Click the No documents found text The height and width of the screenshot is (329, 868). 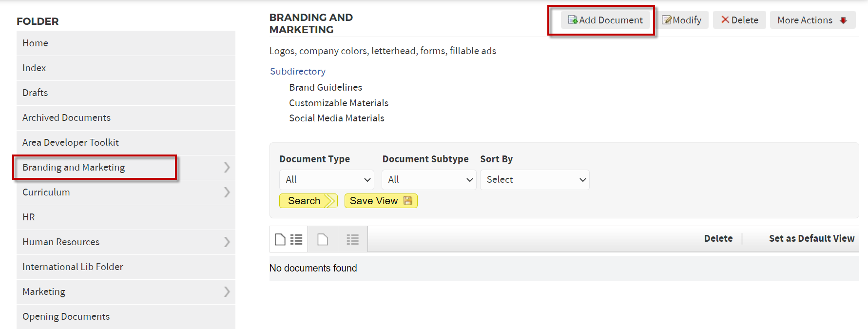[x=313, y=269]
